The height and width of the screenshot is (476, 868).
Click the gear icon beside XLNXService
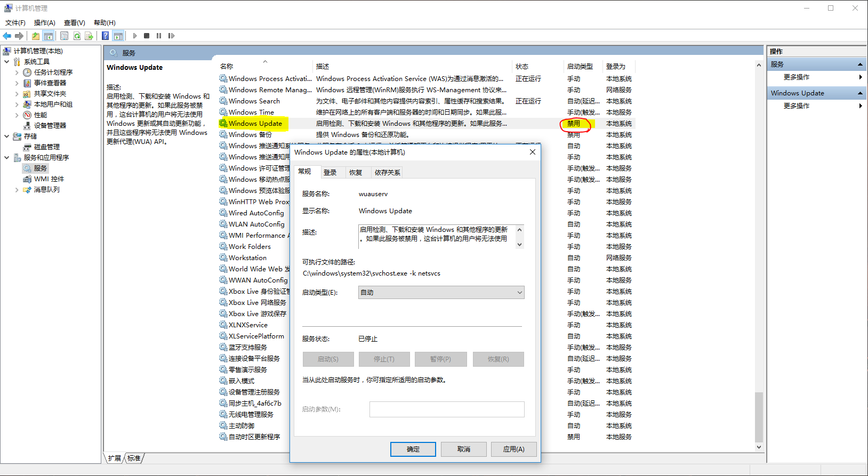(x=223, y=325)
